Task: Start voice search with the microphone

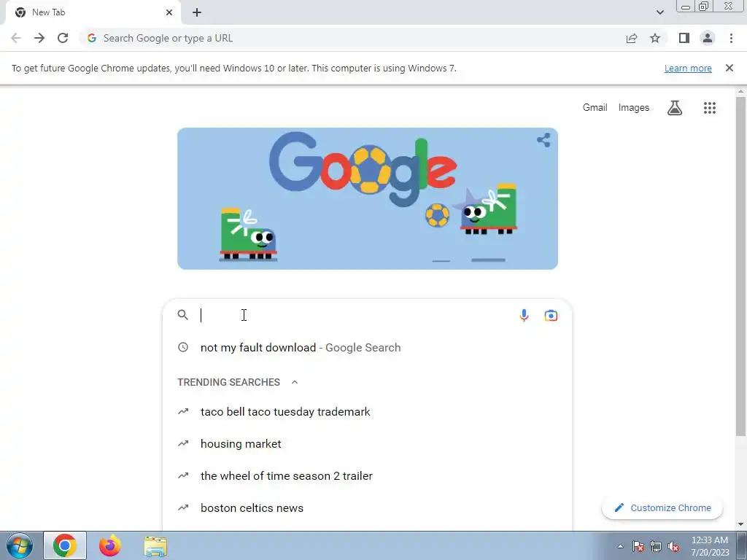Action: coord(524,315)
